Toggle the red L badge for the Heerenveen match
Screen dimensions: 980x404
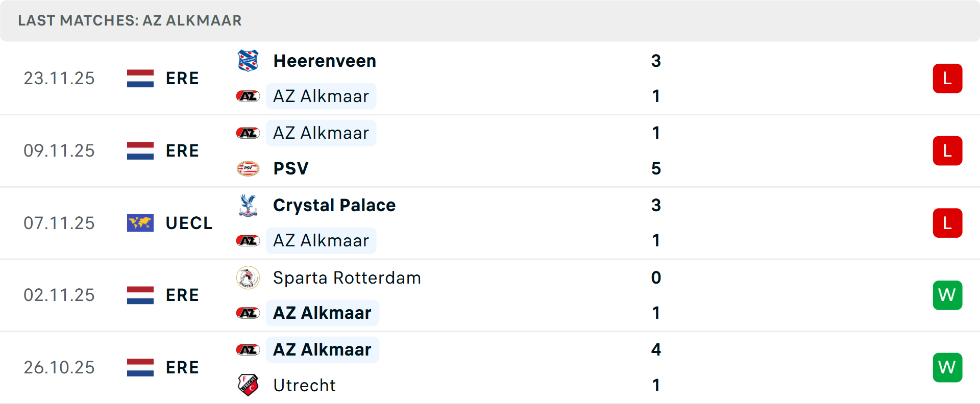pyautogui.click(x=947, y=78)
